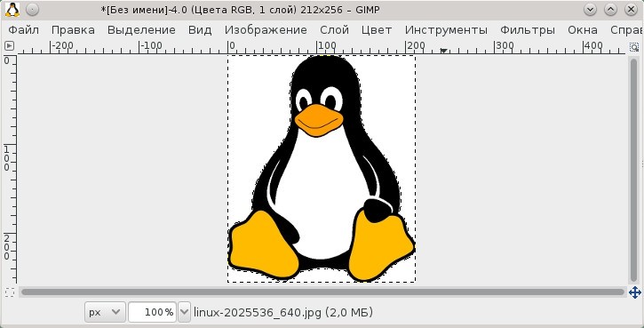
Task: Click the round window menu button in title bar
Action: pyautogui.click(x=33, y=10)
